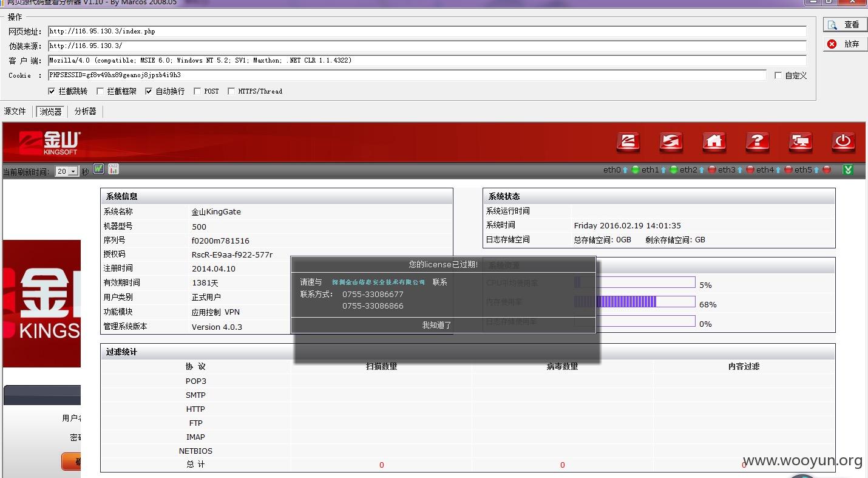Click the validity value 1381天
The image size is (868, 478).
tap(205, 283)
